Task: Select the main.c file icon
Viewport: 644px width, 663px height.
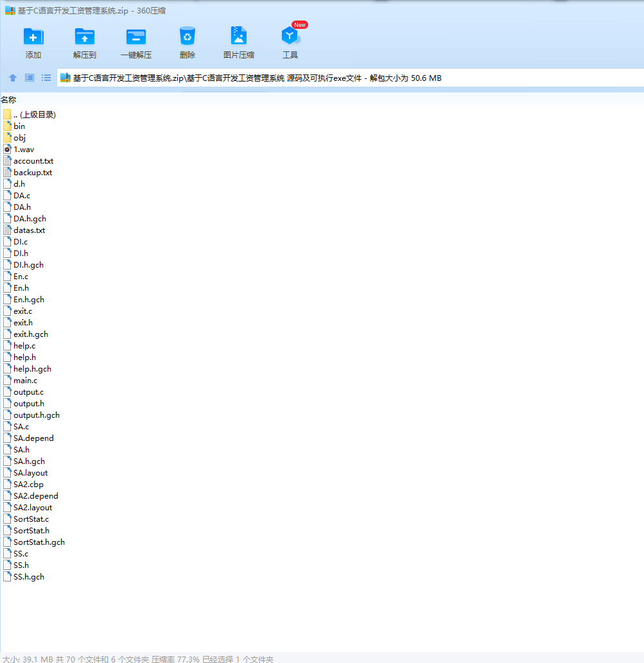Action: coord(7,380)
